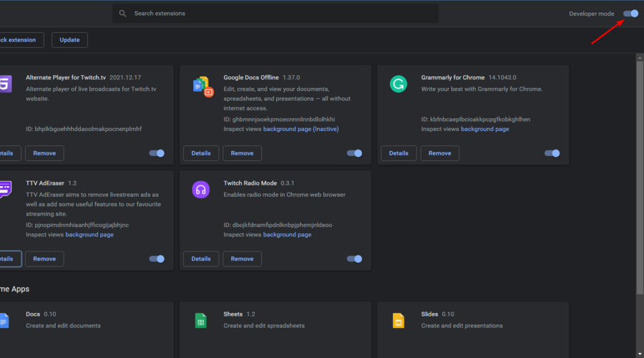Click the Sheets app icon
This screenshot has height=358, width=644.
201,321
